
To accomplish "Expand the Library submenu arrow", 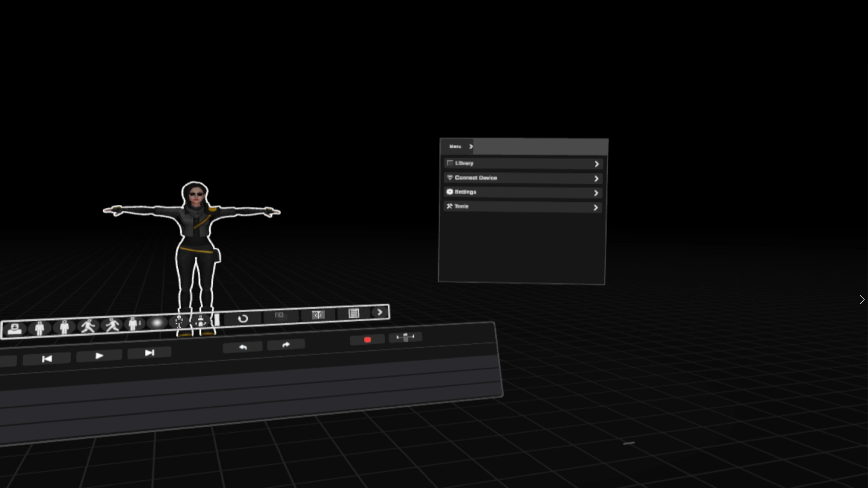I will coord(596,164).
